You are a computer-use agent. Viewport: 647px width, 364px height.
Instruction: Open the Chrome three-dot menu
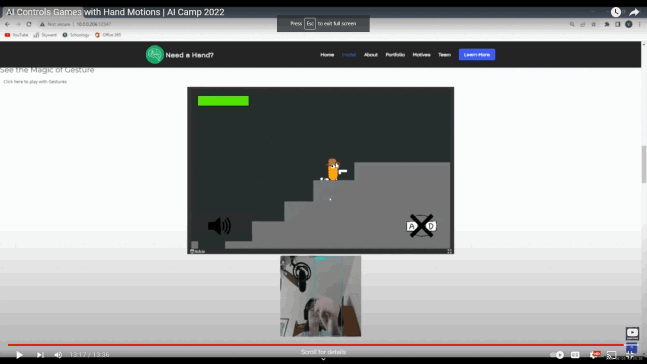tap(640, 24)
